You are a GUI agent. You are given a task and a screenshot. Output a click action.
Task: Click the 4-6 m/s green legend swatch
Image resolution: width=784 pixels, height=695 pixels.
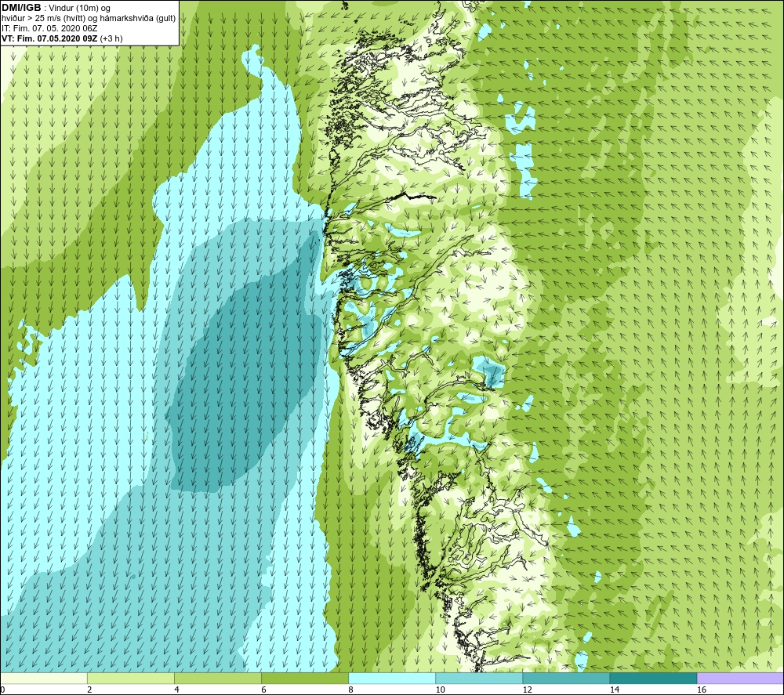click(x=218, y=678)
